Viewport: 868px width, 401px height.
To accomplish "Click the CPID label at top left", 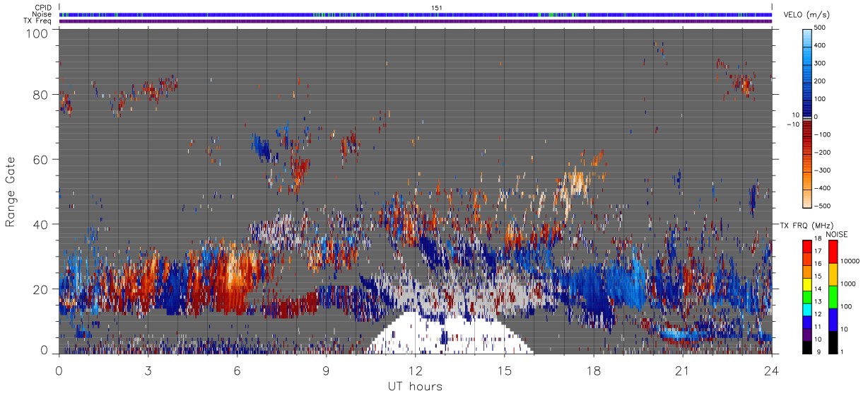I will 43,7.
